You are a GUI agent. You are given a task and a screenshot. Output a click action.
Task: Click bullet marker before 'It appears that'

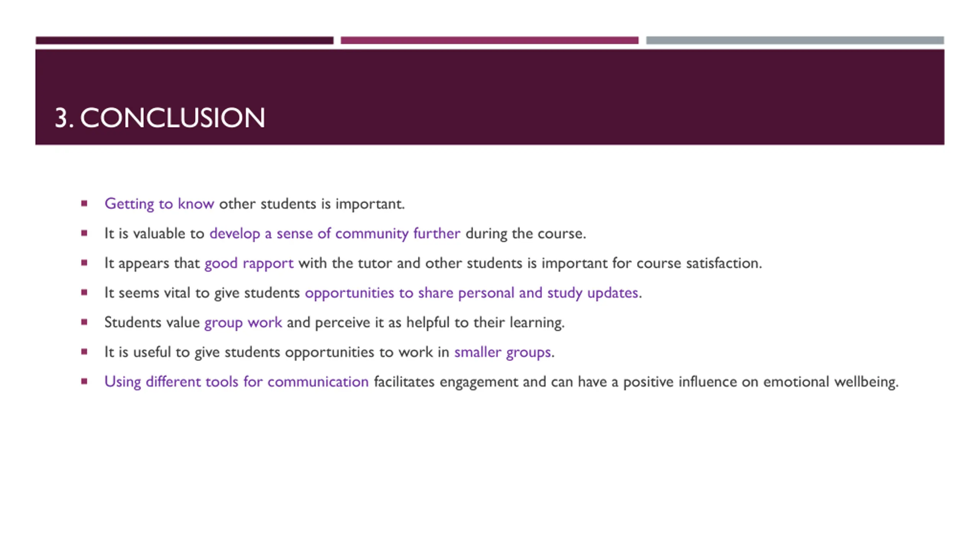coord(84,262)
